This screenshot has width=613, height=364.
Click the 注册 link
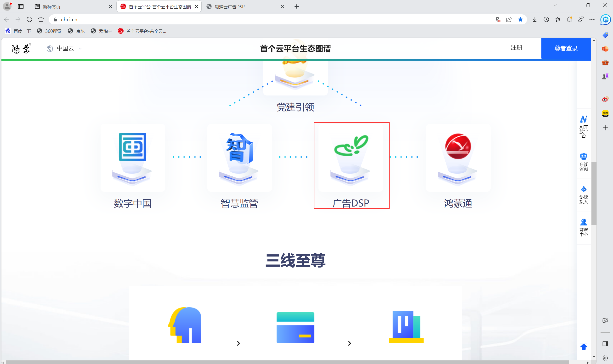516,48
